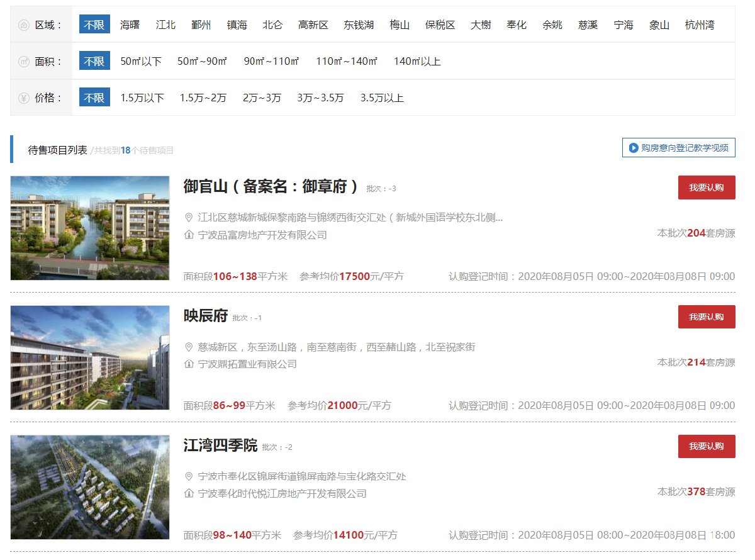Select 不限 in the 区域 filter
The width and height of the screenshot is (755, 560).
click(94, 25)
